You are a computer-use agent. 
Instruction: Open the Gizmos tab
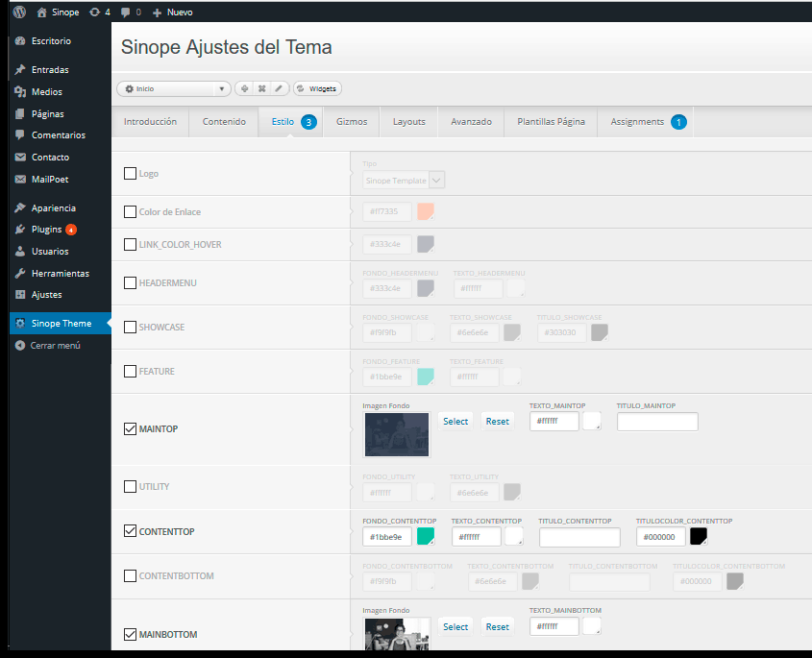[x=352, y=122]
